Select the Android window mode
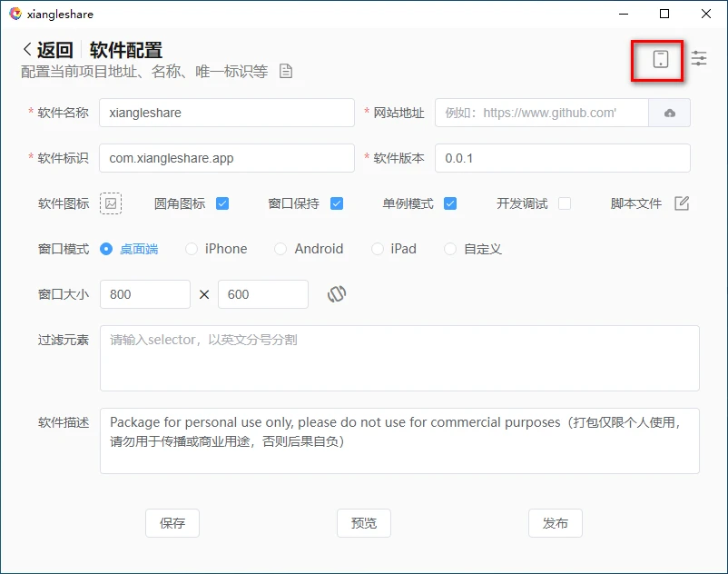 [x=280, y=249]
